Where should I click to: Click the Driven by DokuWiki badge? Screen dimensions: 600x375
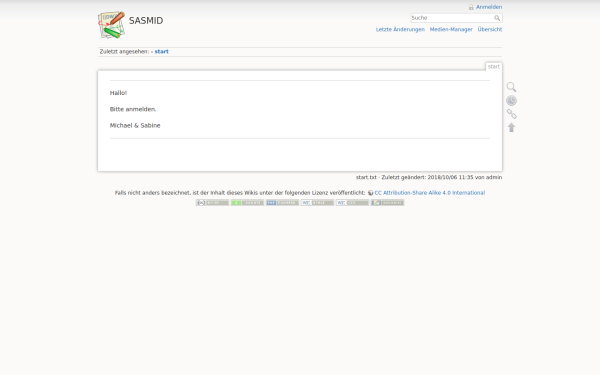(x=387, y=203)
